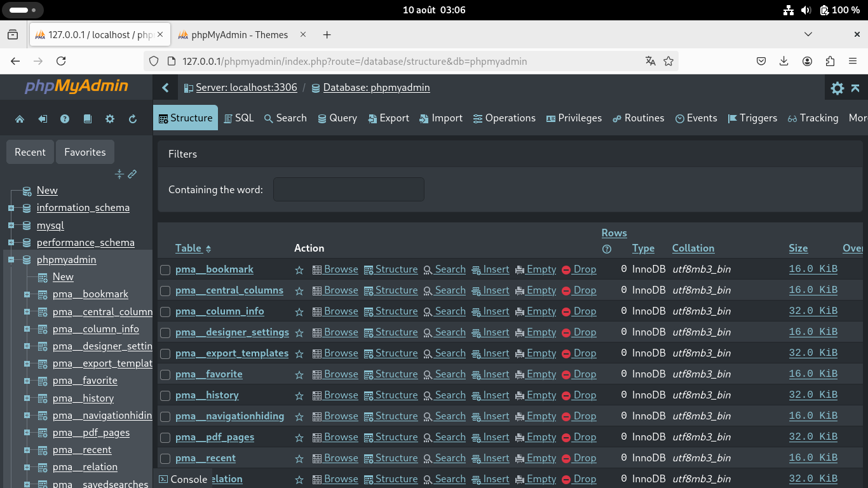Open Firefox account profile icon

(x=807, y=61)
